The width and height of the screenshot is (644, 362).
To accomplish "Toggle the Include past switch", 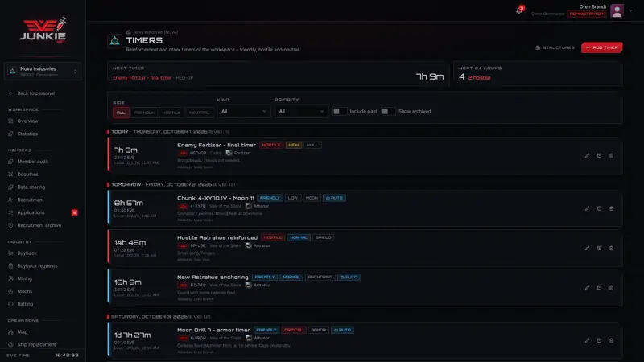I will [x=340, y=111].
